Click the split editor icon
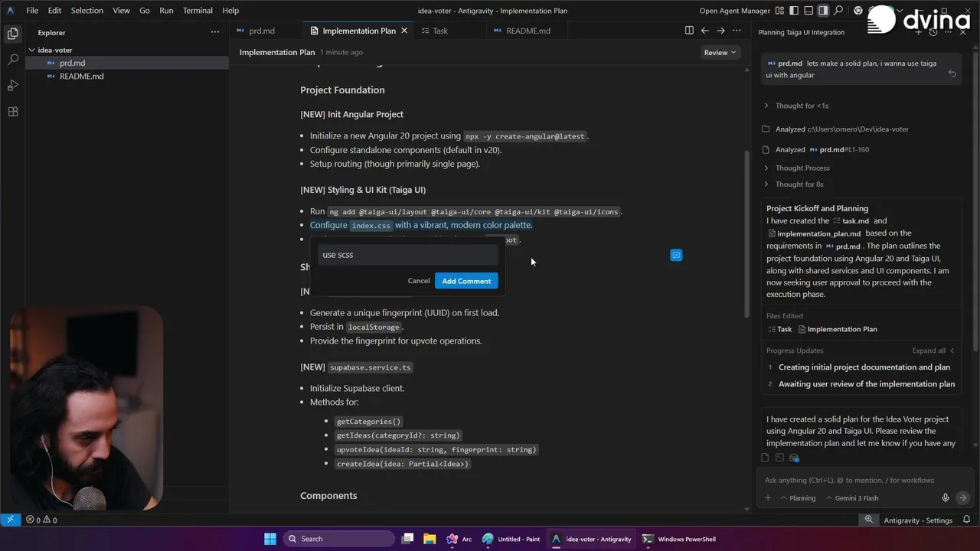This screenshot has height=551, width=980. click(689, 31)
